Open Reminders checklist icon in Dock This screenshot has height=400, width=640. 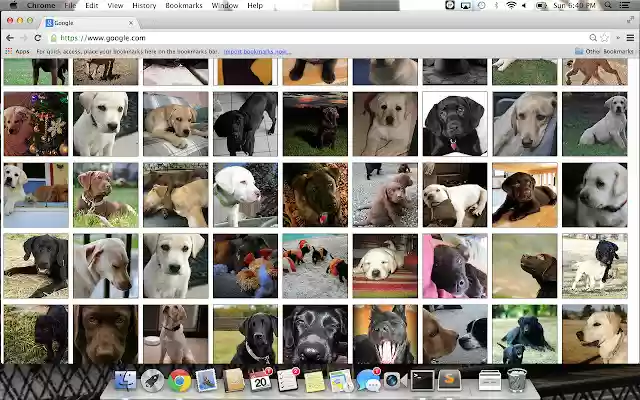point(287,381)
